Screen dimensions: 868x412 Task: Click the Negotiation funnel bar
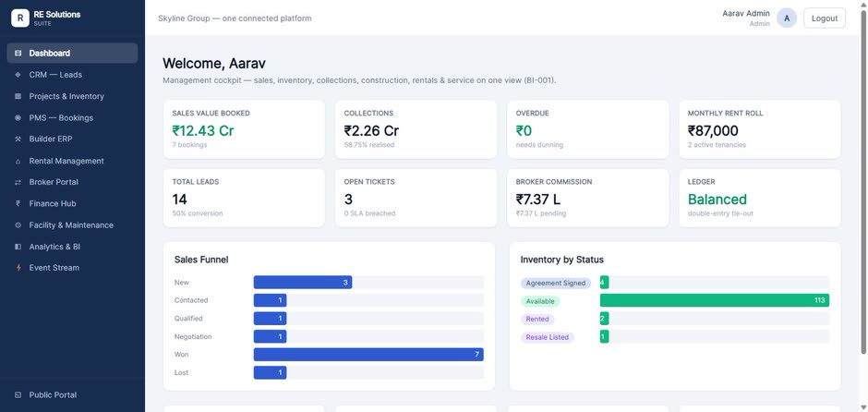pos(271,336)
